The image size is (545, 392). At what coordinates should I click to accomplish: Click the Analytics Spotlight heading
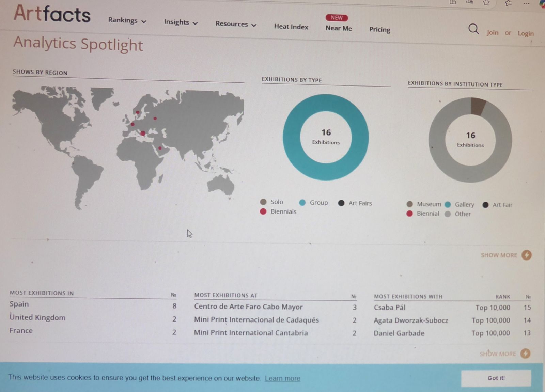click(78, 44)
